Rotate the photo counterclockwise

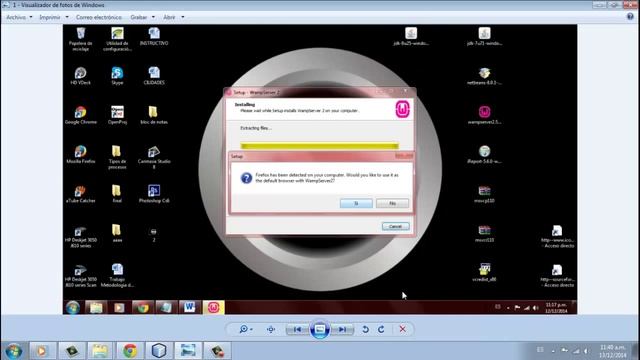(x=365, y=329)
